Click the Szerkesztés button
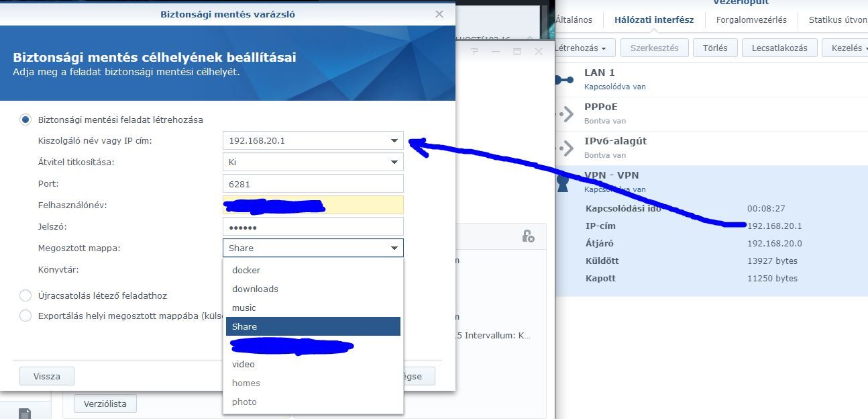Image resolution: width=868 pixels, height=419 pixels. [654, 48]
